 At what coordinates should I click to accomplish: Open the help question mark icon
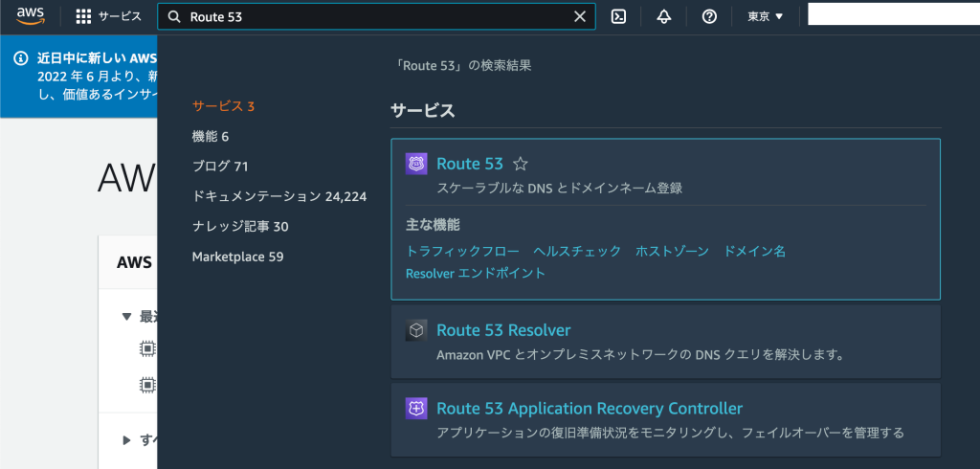pyautogui.click(x=709, y=17)
